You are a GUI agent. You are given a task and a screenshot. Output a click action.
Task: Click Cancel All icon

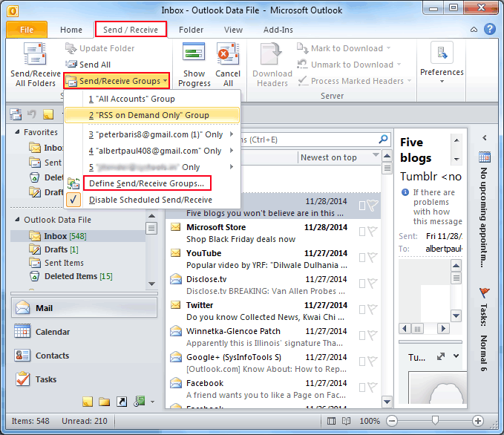[228, 54]
